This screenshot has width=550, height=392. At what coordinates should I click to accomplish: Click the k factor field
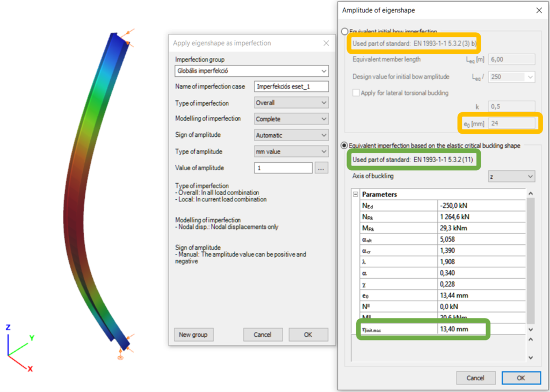pos(511,106)
